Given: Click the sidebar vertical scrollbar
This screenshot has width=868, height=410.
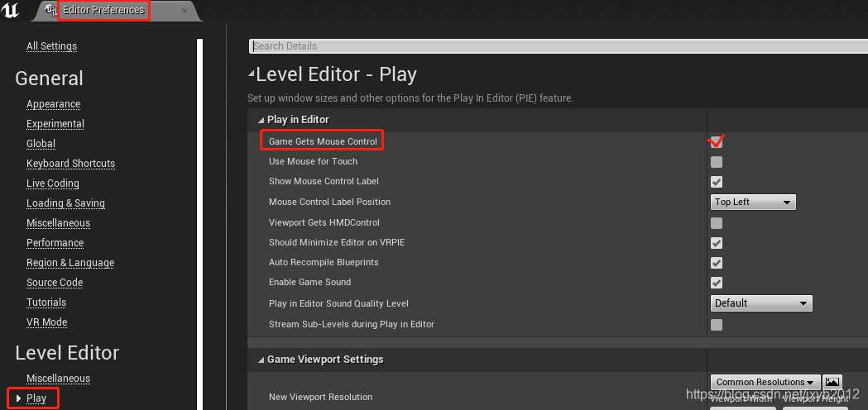Looking at the screenshot, I should pyautogui.click(x=200, y=224).
